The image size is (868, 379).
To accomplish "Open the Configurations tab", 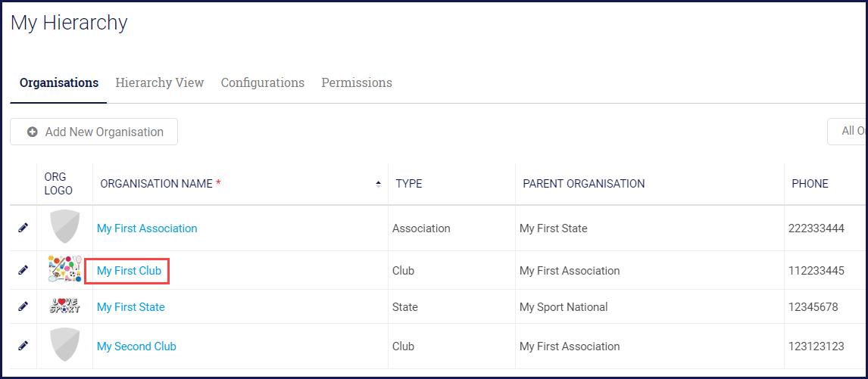I will pyautogui.click(x=262, y=82).
